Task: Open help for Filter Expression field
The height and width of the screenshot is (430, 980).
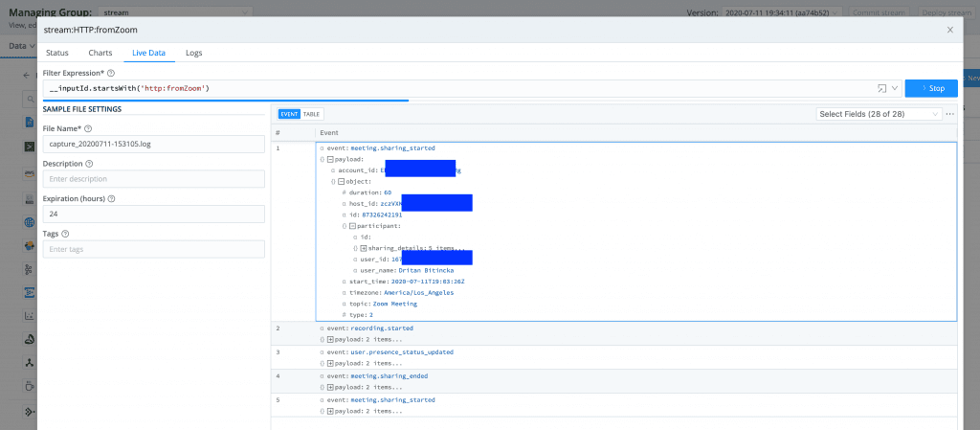Action: click(x=111, y=73)
